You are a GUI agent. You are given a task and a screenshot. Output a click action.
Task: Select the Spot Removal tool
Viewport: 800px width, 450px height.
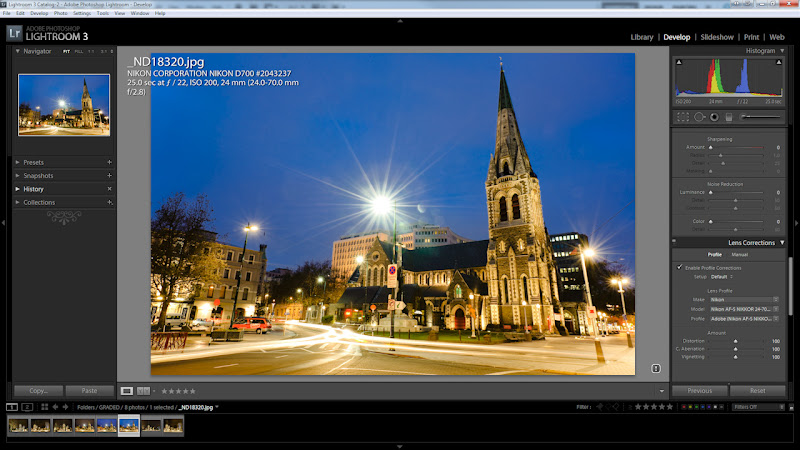tap(698, 117)
